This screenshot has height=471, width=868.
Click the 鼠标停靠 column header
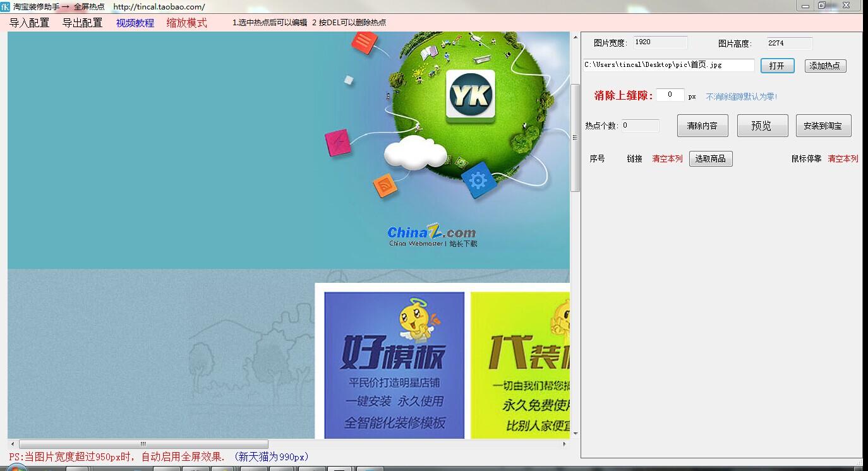(806, 159)
